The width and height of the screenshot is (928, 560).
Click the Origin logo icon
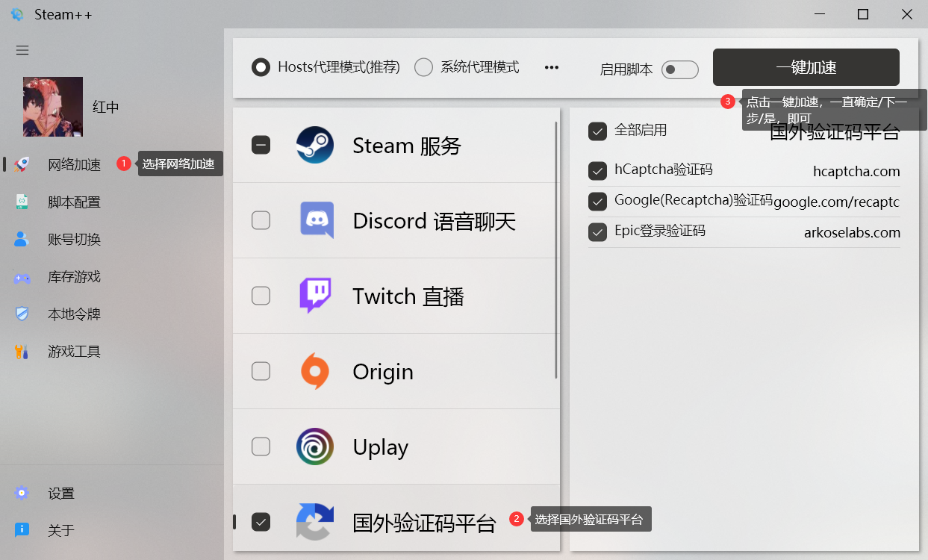pyautogui.click(x=314, y=371)
